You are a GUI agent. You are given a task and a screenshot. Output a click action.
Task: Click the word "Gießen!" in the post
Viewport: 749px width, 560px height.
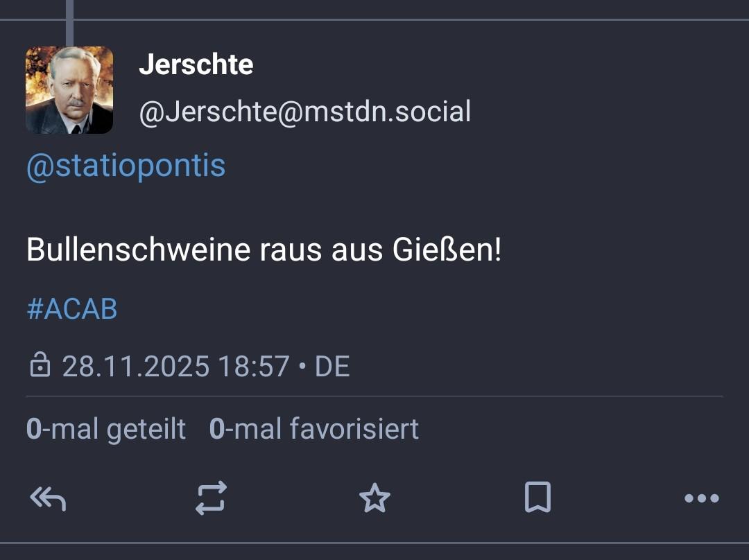447,250
